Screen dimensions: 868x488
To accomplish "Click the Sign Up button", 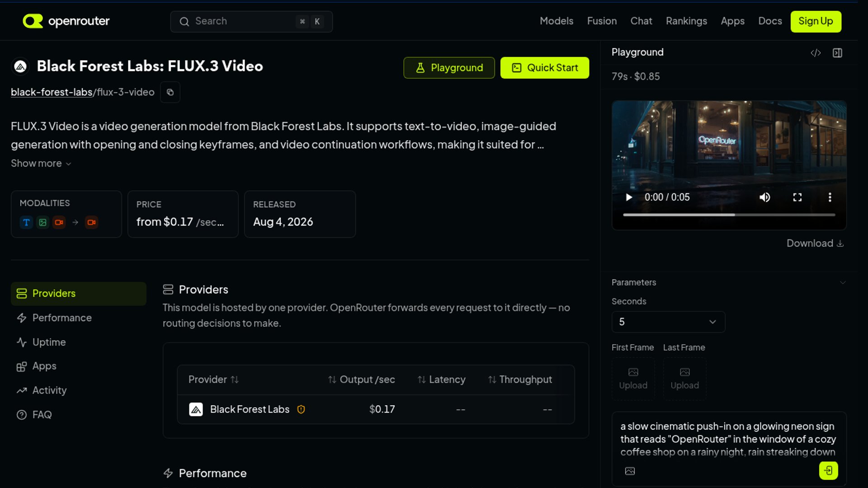I will (x=816, y=21).
